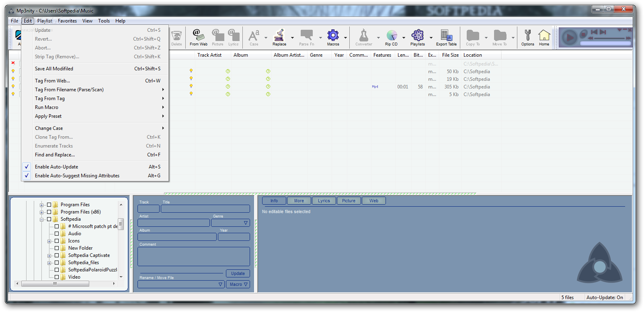
Task: Open the Playlists tool
Action: coord(418,38)
